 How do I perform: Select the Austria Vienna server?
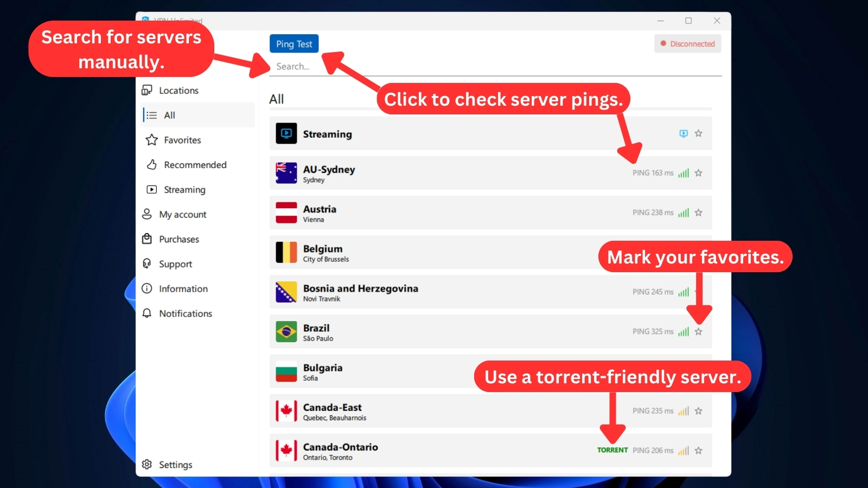coord(490,213)
